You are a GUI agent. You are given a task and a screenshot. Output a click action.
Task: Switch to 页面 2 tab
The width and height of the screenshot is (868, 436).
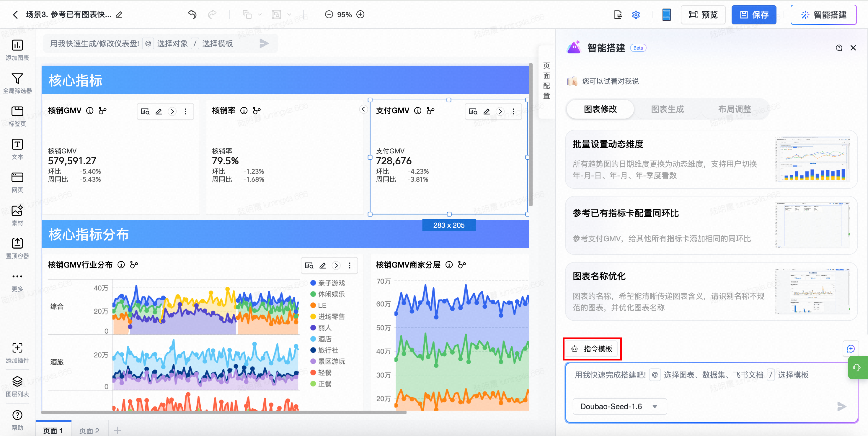point(89,430)
